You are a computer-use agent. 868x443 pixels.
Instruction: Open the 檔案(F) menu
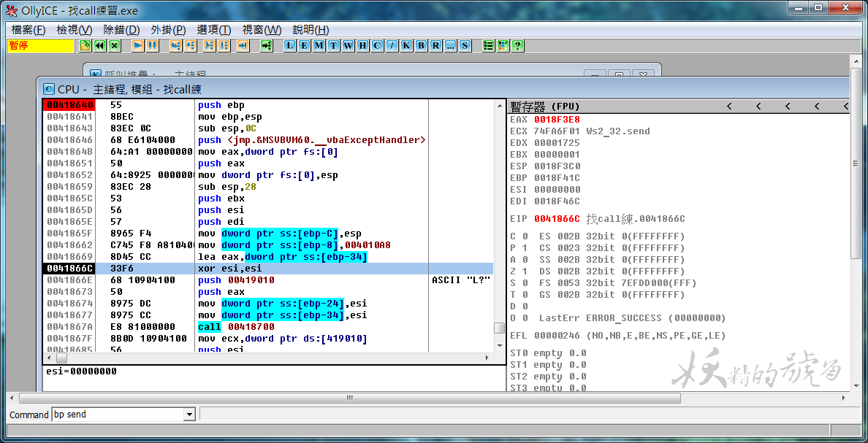coord(28,30)
